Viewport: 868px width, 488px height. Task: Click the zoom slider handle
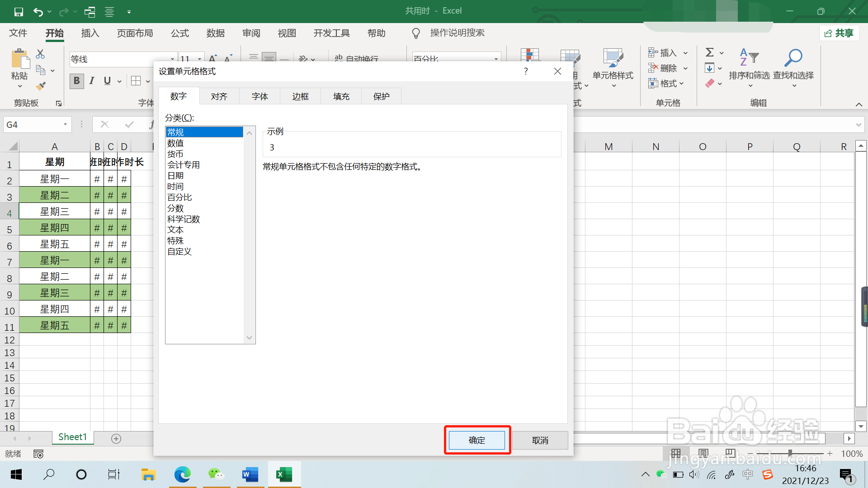tap(790, 453)
